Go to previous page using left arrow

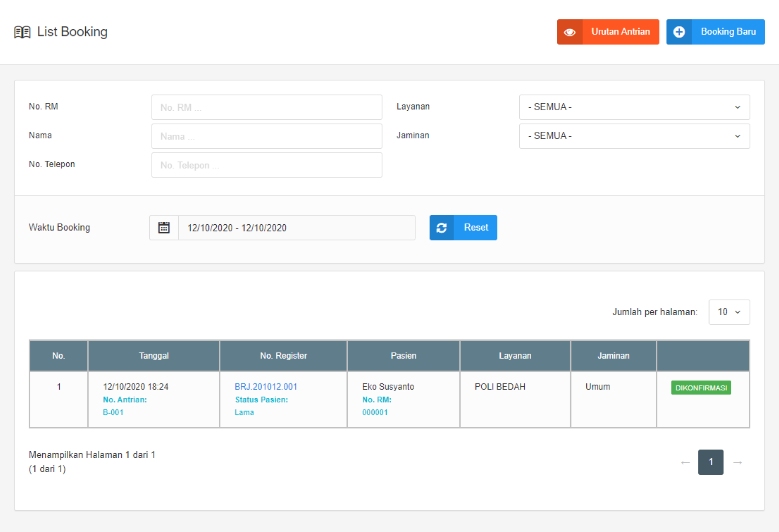685,462
